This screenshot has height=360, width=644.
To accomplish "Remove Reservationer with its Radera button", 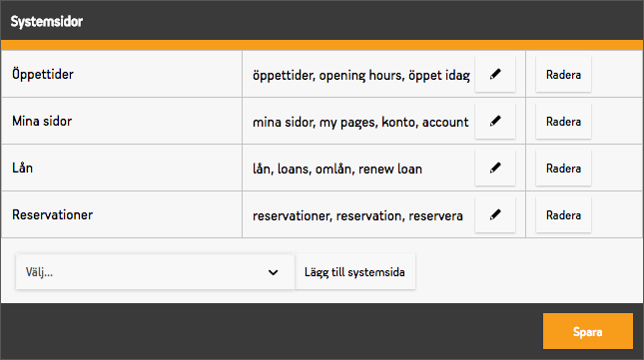I will pyautogui.click(x=563, y=214).
